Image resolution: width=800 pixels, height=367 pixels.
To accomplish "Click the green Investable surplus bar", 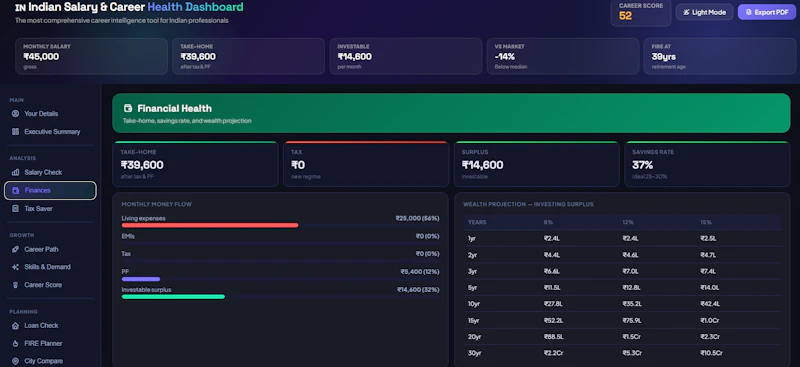I will (173, 297).
